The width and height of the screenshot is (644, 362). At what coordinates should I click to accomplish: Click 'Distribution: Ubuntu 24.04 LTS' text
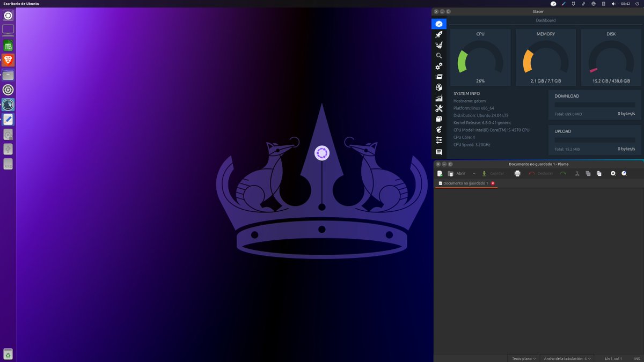click(x=481, y=115)
